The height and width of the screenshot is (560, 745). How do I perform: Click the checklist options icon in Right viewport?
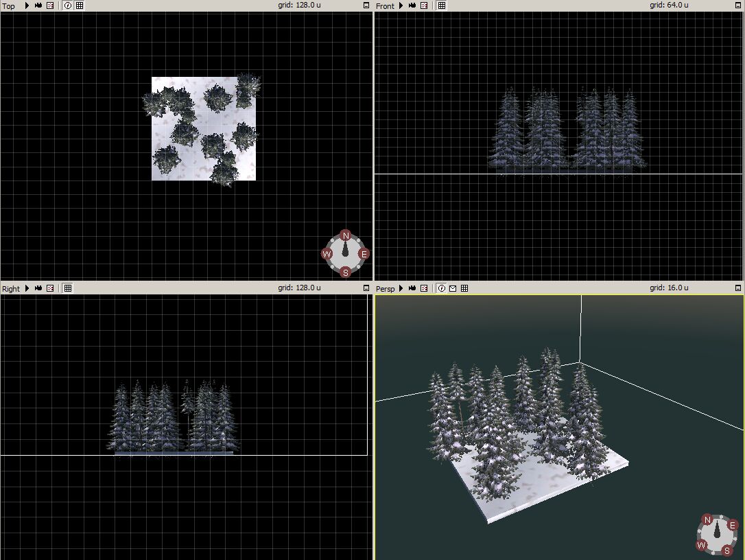50,288
